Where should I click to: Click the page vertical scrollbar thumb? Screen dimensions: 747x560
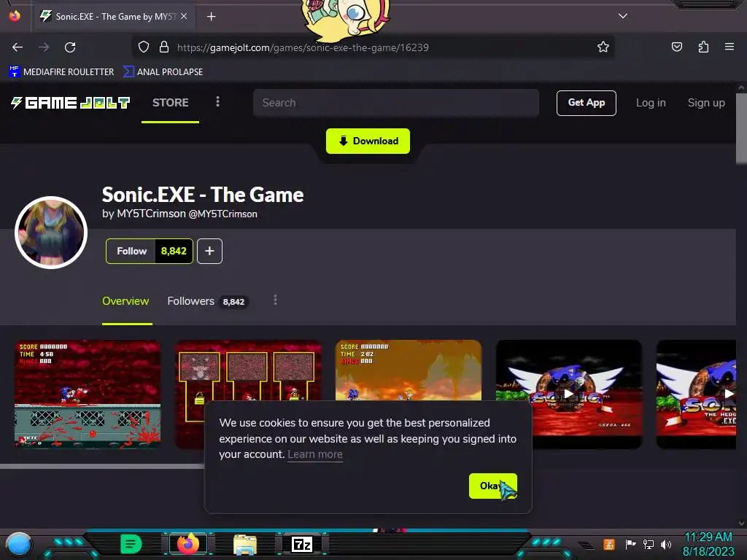coord(741,128)
